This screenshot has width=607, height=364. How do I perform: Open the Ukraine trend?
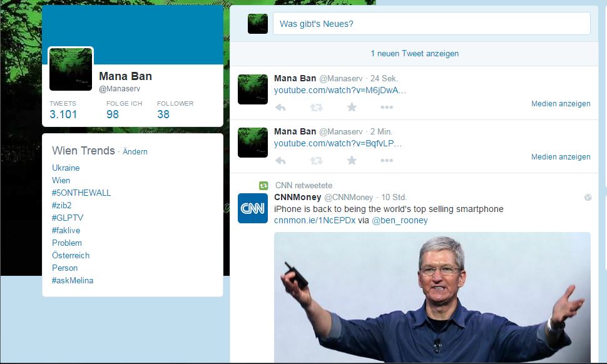pos(66,168)
